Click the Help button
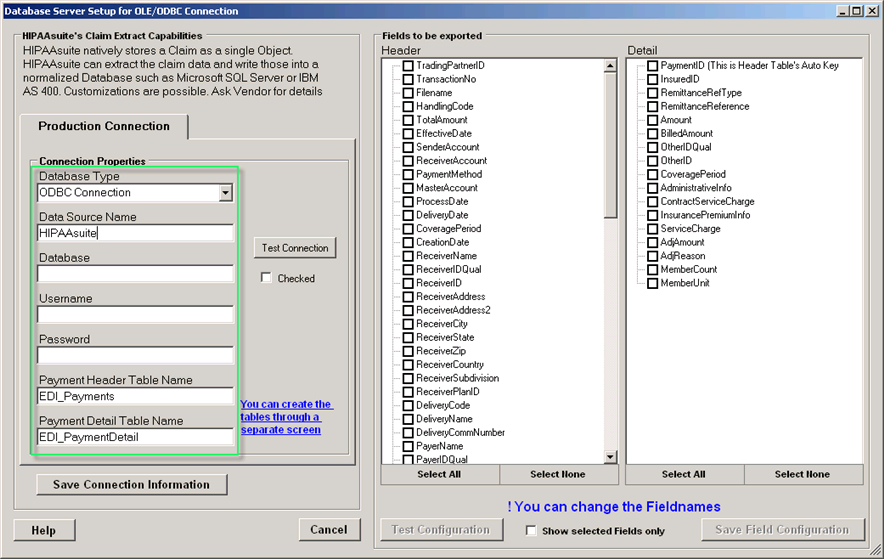The width and height of the screenshot is (884, 559). [43, 530]
